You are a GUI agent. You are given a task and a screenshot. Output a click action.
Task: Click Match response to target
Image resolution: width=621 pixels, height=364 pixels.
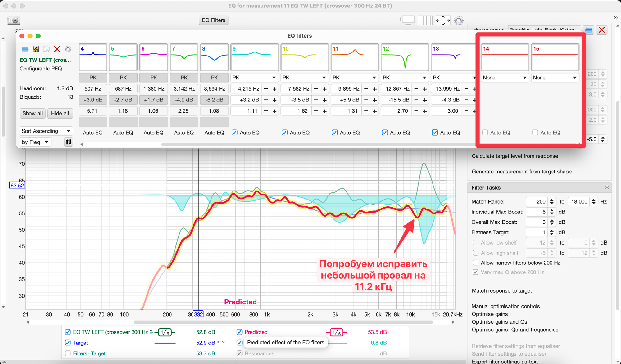[502, 291]
